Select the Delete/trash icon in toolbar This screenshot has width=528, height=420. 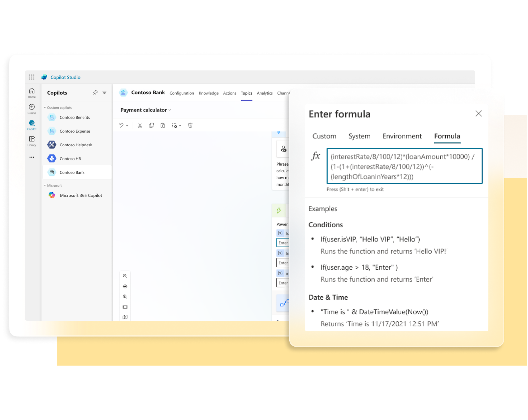[190, 125]
